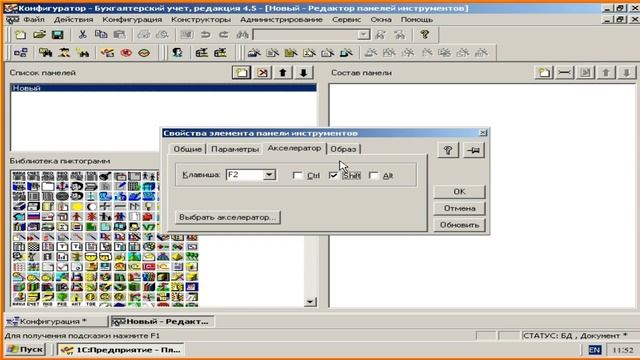Click the Paste clipboard icon
This screenshot has width=640, height=360.
120,35
